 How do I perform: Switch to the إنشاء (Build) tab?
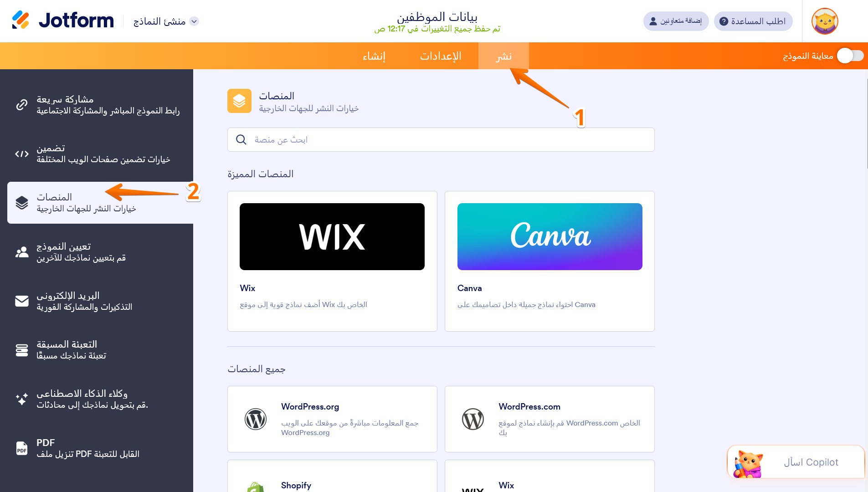coord(374,56)
